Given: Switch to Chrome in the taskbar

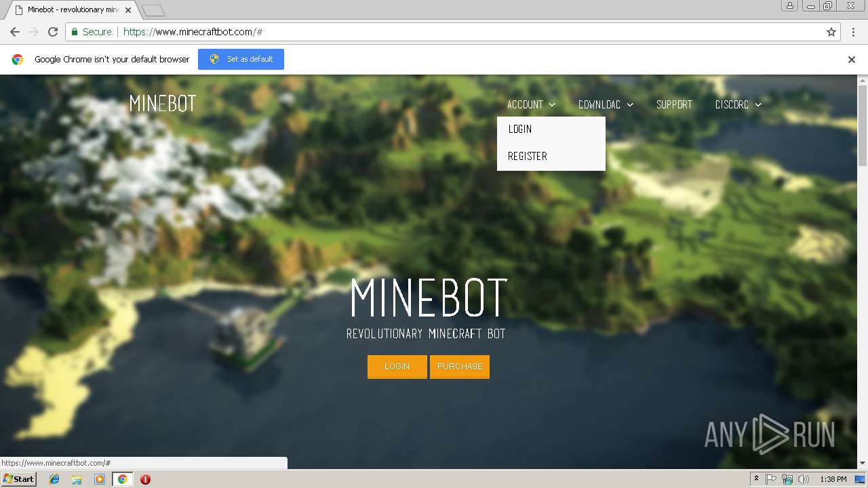Looking at the screenshot, I should pyautogui.click(x=122, y=479).
